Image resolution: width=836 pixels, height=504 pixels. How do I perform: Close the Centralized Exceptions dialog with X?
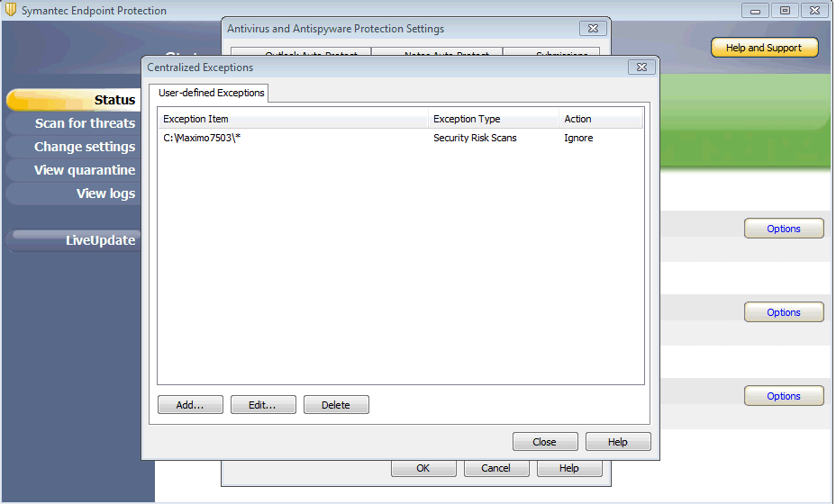(641, 67)
